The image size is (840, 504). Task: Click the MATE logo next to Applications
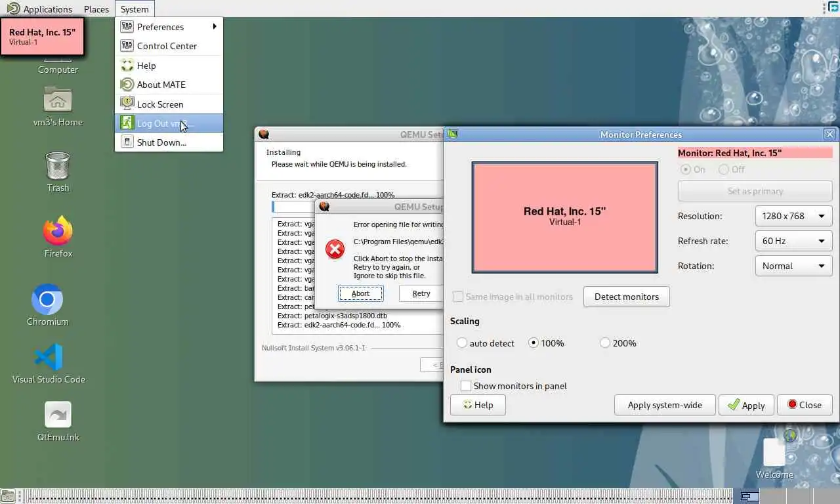coord(13,9)
